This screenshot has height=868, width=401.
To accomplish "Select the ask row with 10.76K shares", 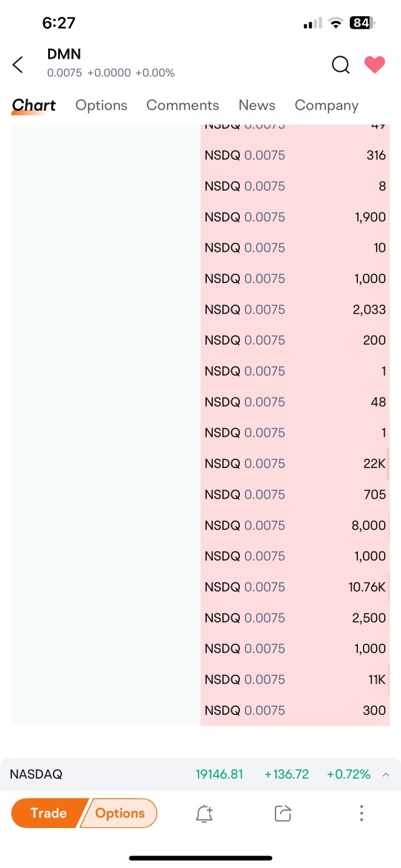I will (x=295, y=587).
